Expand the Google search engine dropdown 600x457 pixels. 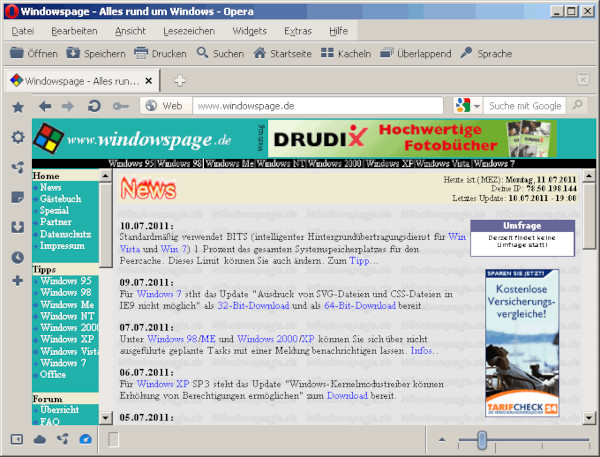tap(468, 106)
